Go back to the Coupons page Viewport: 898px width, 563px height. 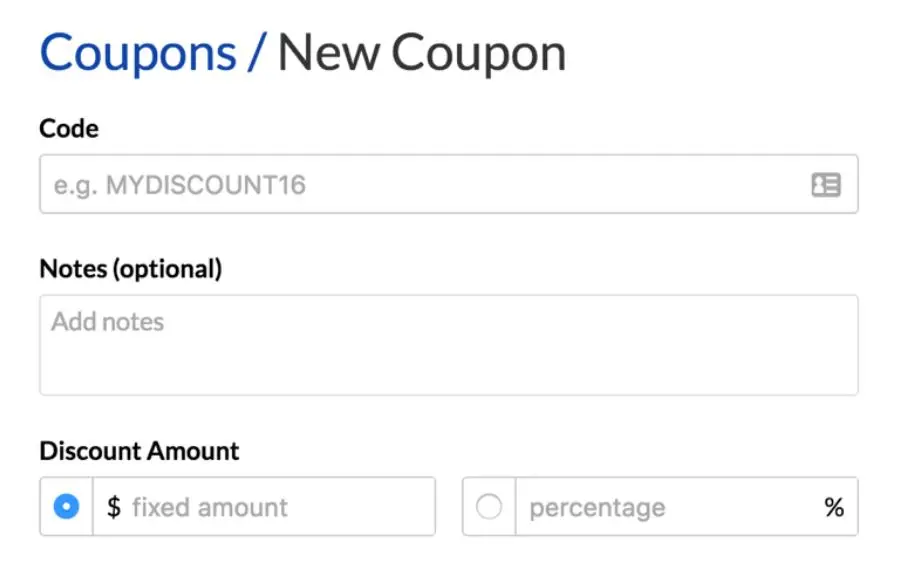138,53
